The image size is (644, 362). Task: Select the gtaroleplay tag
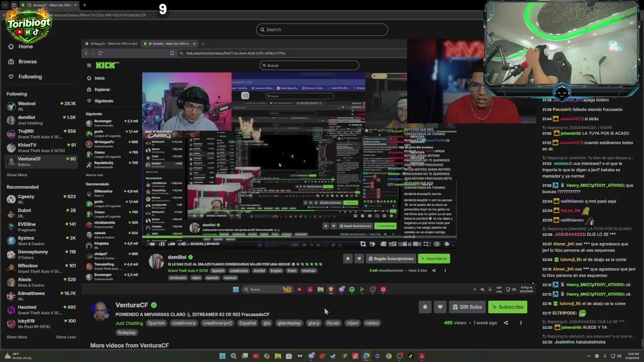click(289, 323)
